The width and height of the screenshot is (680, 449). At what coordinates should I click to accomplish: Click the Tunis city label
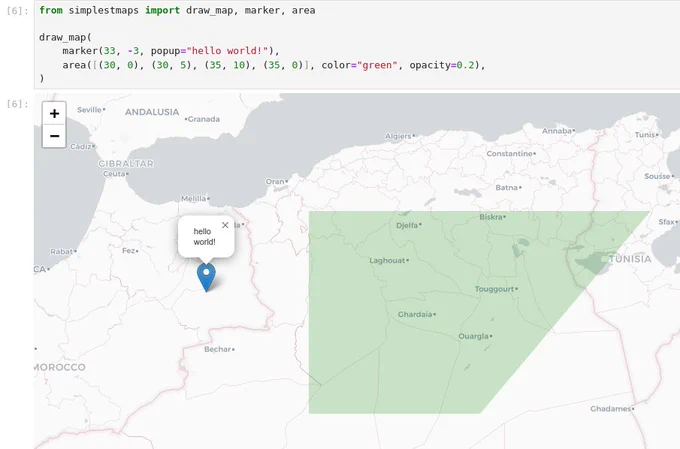click(646, 135)
